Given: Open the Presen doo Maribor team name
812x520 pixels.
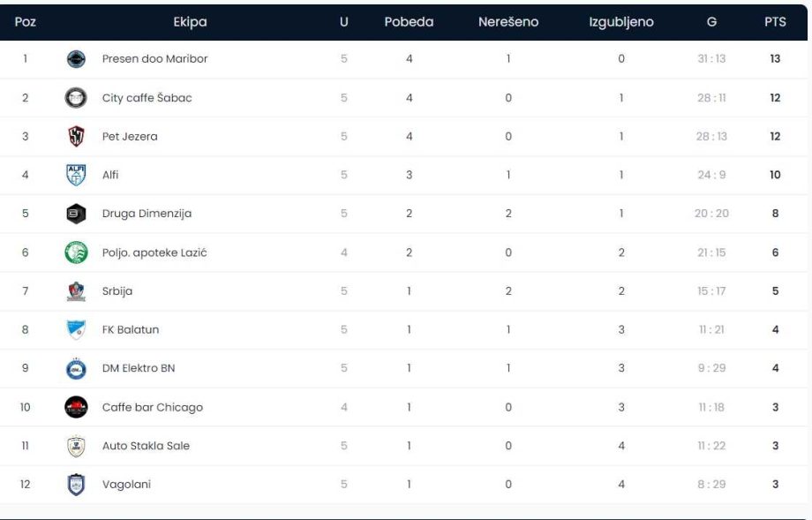Looking at the screenshot, I should 154,59.
